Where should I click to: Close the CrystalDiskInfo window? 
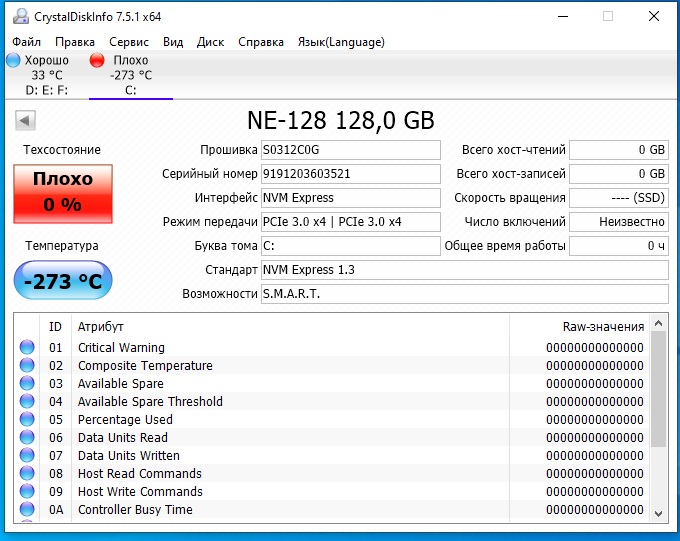coord(654,16)
